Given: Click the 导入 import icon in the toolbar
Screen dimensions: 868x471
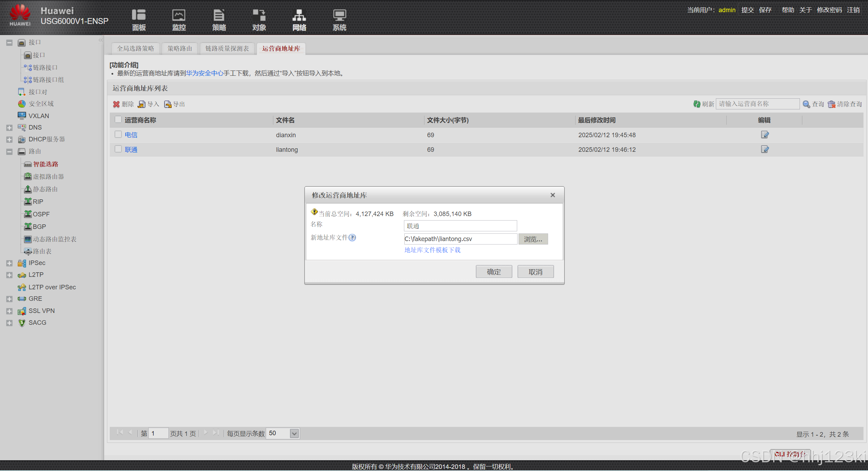Looking at the screenshot, I should pos(142,104).
